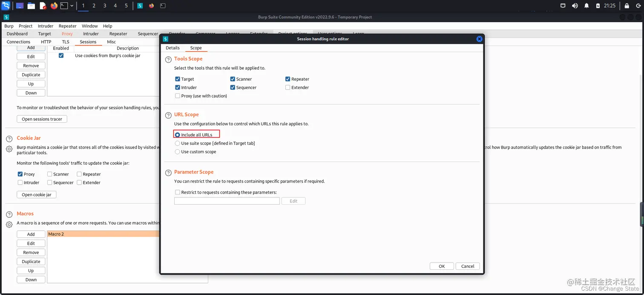Open the terminal emulator launcher

[x=64, y=6]
